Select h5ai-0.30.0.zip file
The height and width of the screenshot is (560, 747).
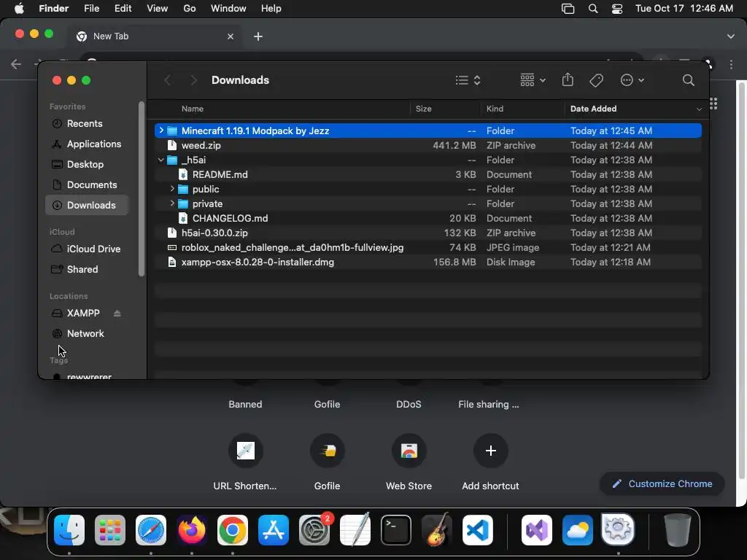(427, 233)
